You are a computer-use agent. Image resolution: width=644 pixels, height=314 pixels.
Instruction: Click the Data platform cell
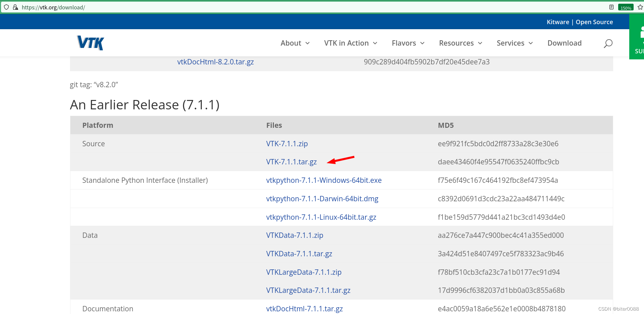(x=90, y=235)
